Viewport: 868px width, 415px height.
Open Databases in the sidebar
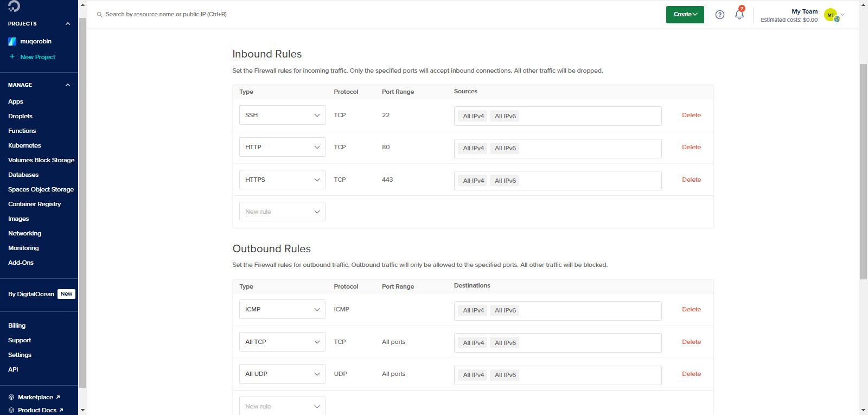tap(23, 175)
